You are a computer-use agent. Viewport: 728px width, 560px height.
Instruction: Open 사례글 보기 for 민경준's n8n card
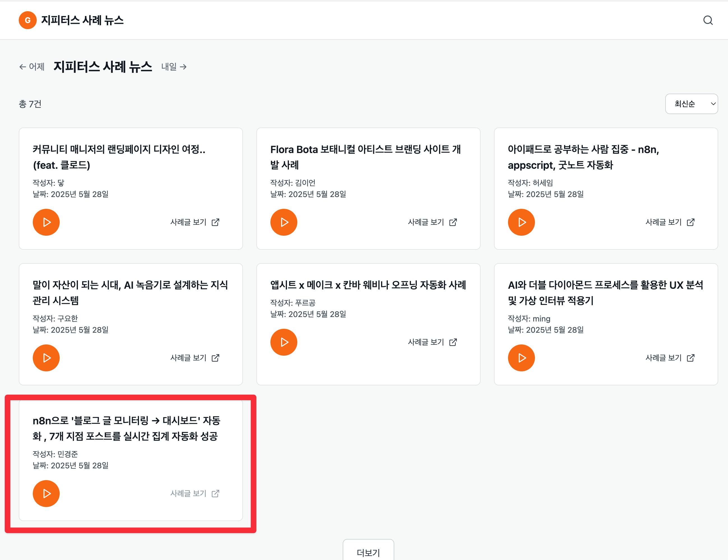pyautogui.click(x=188, y=494)
